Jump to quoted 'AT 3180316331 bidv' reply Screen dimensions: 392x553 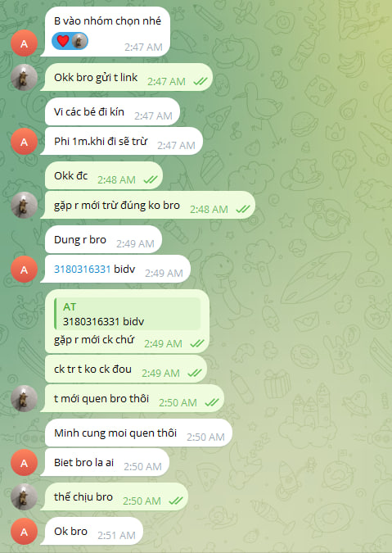127,314
